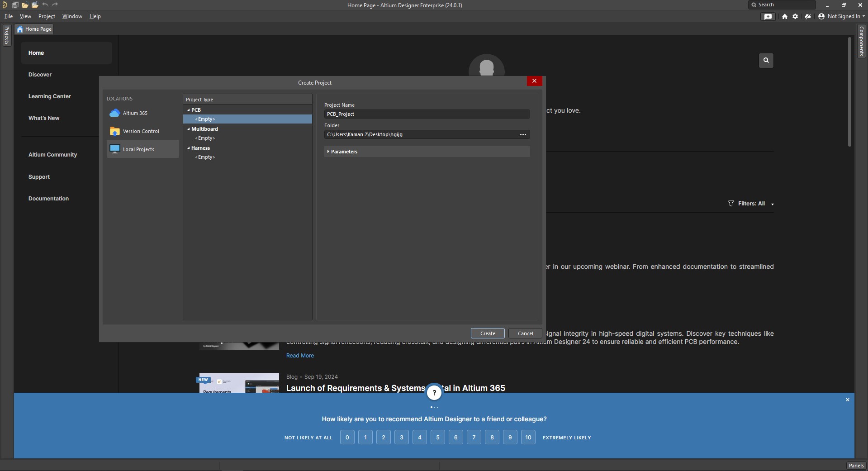Select the Local Projects location

(x=143, y=149)
